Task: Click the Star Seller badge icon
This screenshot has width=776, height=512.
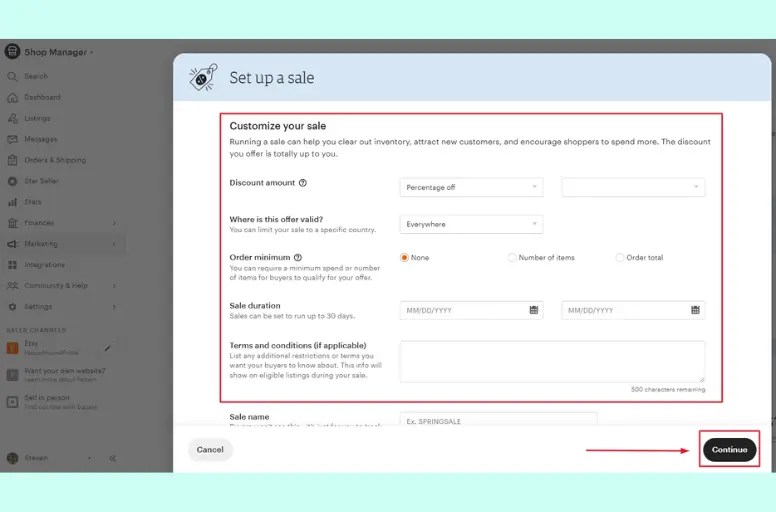Action: tap(12, 181)
